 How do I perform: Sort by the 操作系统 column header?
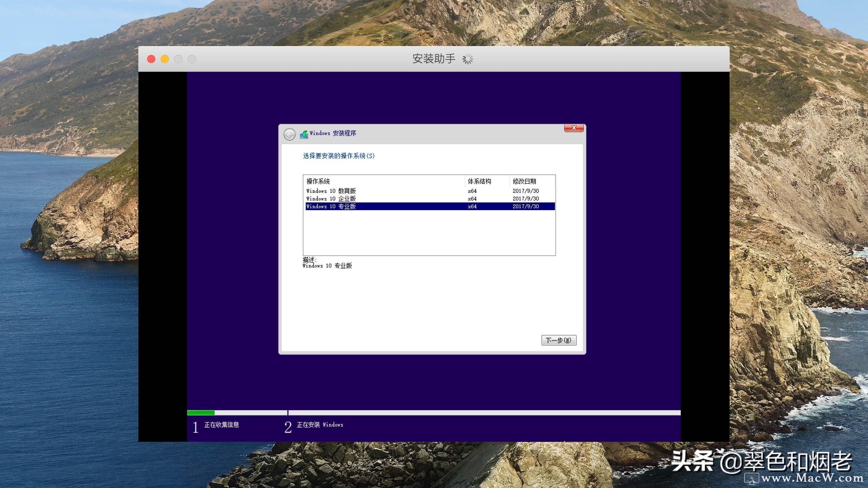coord(318,181)
